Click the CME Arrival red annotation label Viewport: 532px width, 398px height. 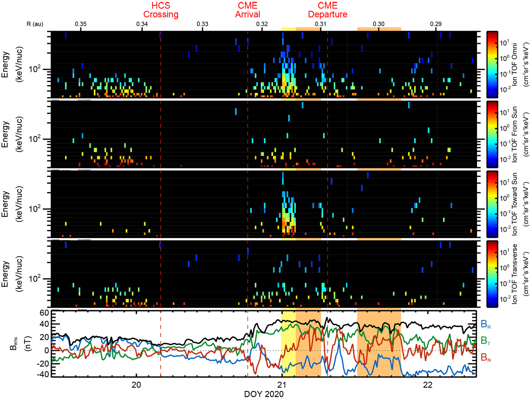pos(247,9)
